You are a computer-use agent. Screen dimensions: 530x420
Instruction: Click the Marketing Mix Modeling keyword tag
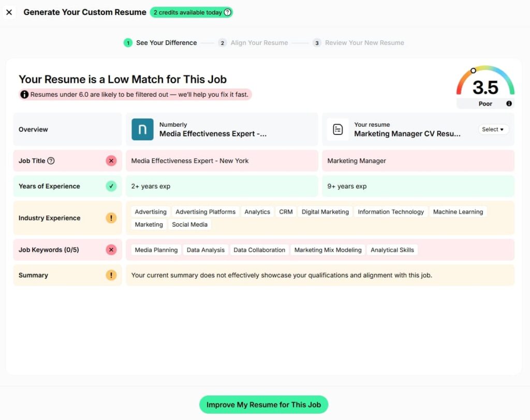click(328, 250)
